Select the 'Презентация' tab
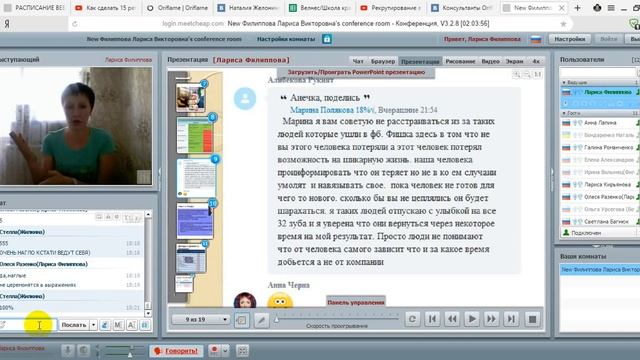Viewport: 640px width, 360px height. tap(420, 61)
